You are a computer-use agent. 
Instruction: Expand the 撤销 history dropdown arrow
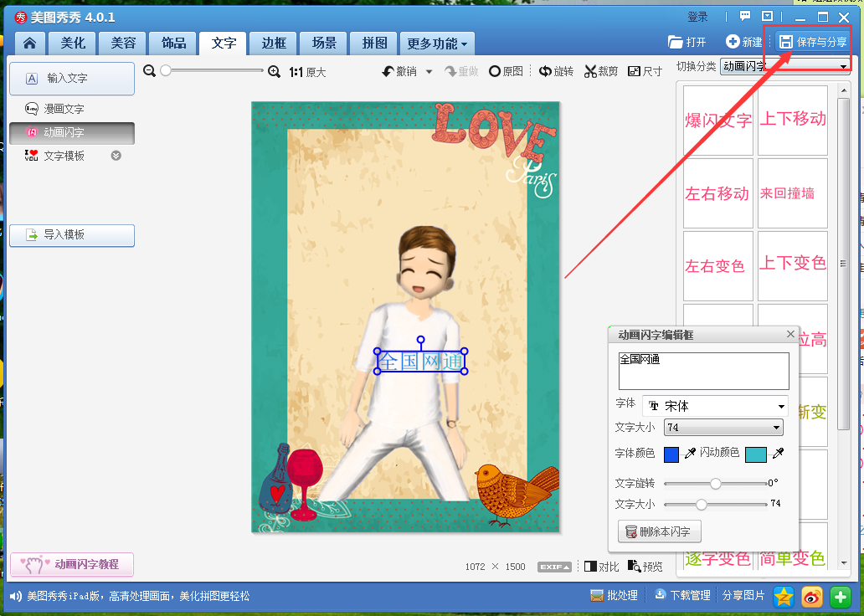(x=429, y=72)
